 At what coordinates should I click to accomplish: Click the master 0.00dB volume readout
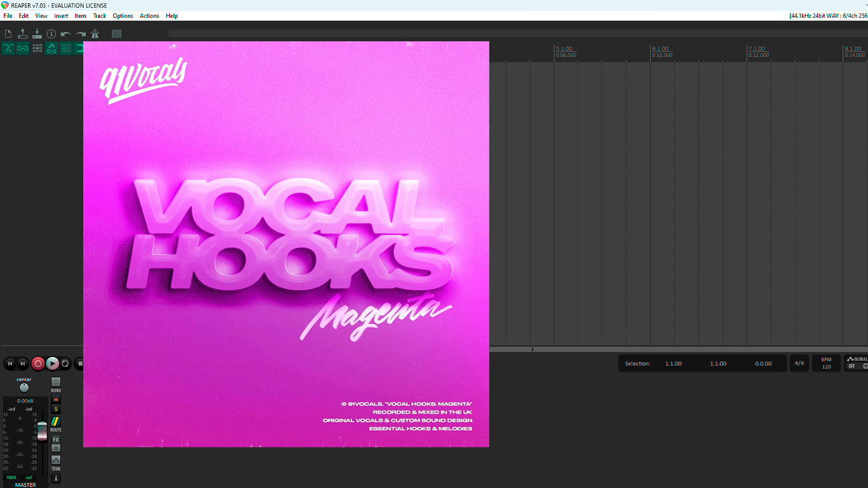click(x=25, y=401)
